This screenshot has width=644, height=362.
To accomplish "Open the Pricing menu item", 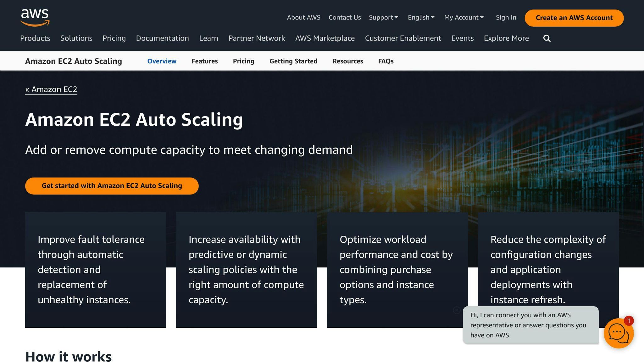I will pos(114,38).
